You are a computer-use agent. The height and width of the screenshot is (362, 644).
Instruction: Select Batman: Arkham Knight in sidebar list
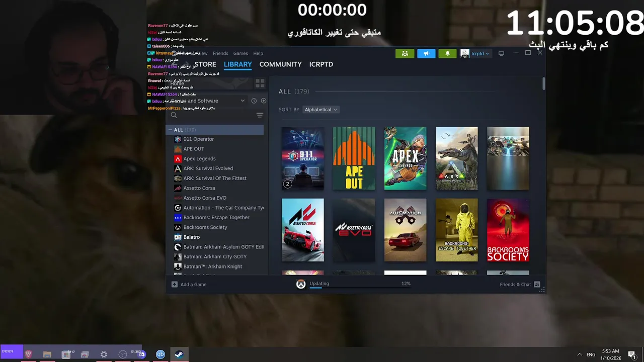click(x=215, y=266)
